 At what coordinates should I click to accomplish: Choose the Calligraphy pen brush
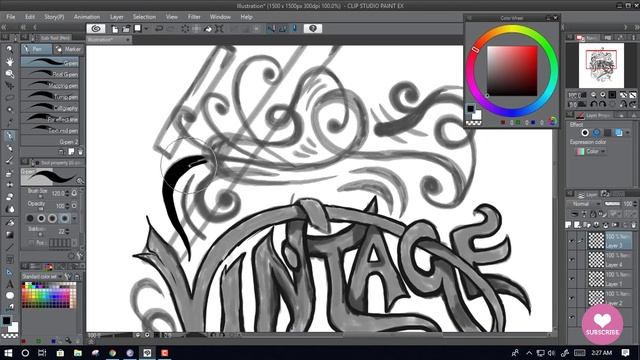(x=50, y=108)
